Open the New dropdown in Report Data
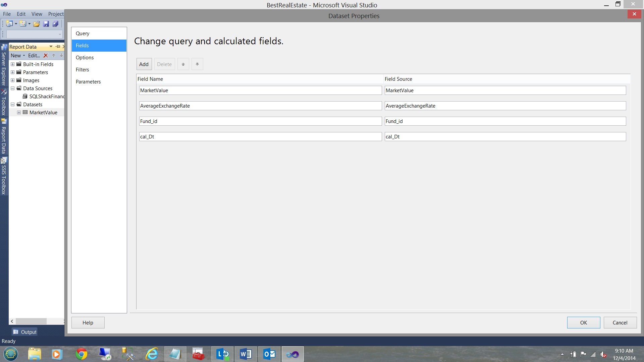Image resolution: width=644 pixels, height=362 pixels. (17, 56)
